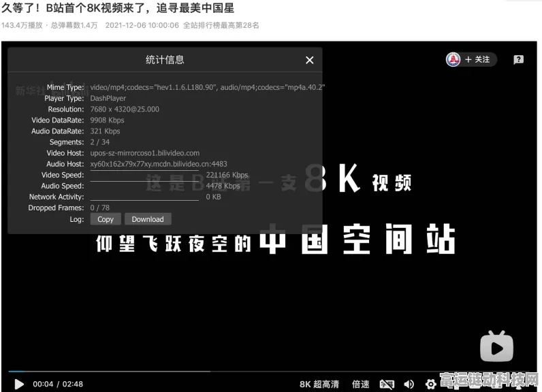542x392 pixels.
Task: Mute the volume speaker icon
Action: click(409, 384)
